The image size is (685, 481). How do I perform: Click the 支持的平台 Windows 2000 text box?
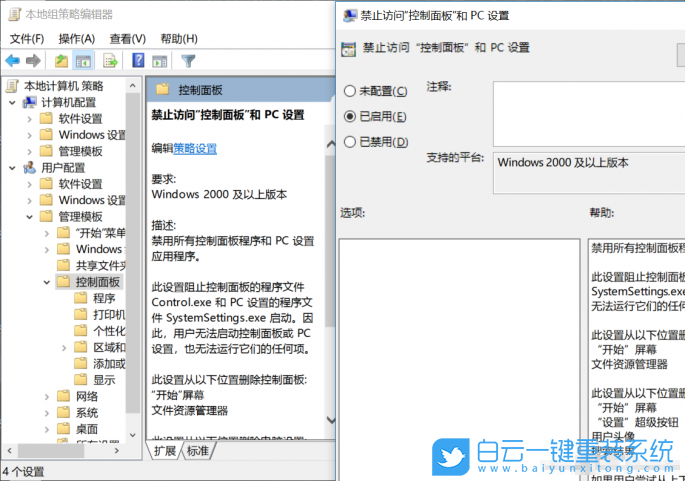(x=589, y=173)
